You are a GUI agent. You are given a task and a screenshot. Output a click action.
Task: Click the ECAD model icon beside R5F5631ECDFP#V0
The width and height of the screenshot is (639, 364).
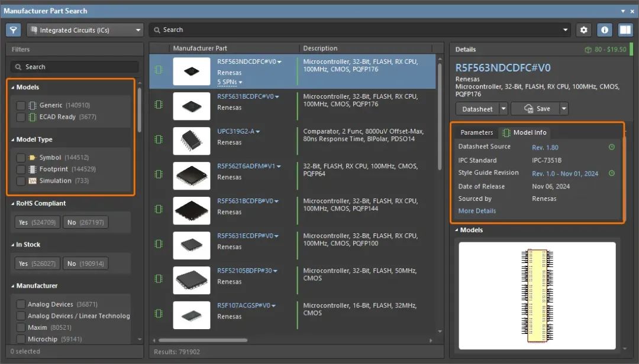point(159,244)
